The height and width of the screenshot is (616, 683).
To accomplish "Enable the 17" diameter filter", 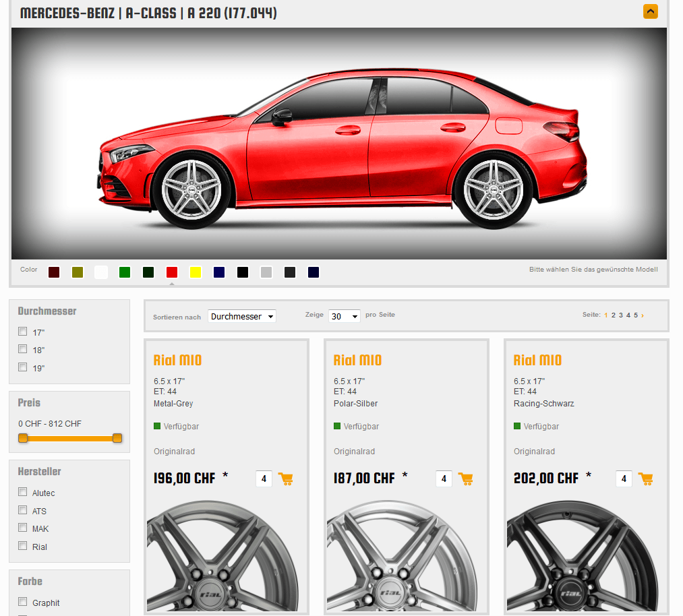I will tap(23, 332).
